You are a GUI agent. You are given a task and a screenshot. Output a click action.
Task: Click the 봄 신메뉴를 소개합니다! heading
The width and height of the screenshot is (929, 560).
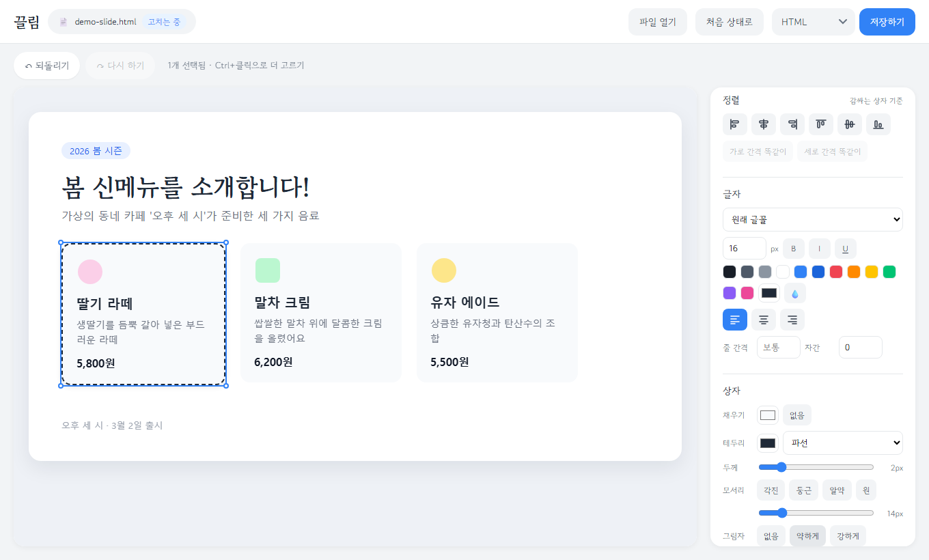186,186
